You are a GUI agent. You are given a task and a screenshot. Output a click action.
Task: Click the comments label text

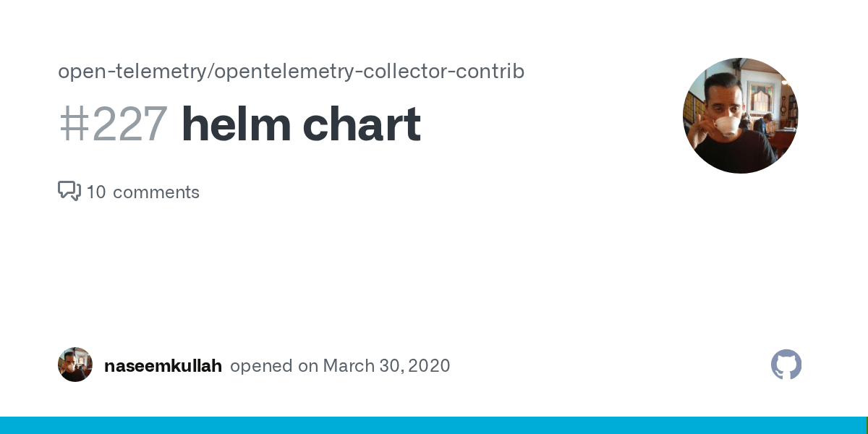tap(156, 192)
